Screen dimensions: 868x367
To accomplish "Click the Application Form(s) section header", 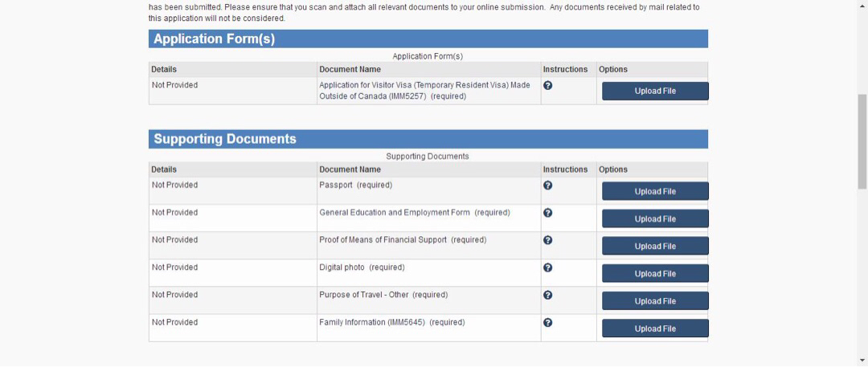I will pos(214,39).
